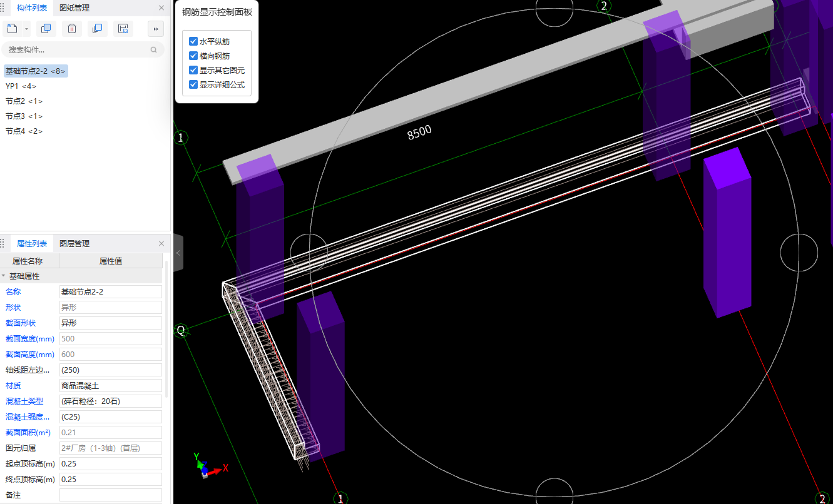
Task: Switch to the 图层管理 tab
Action: [x=74, y=244]
